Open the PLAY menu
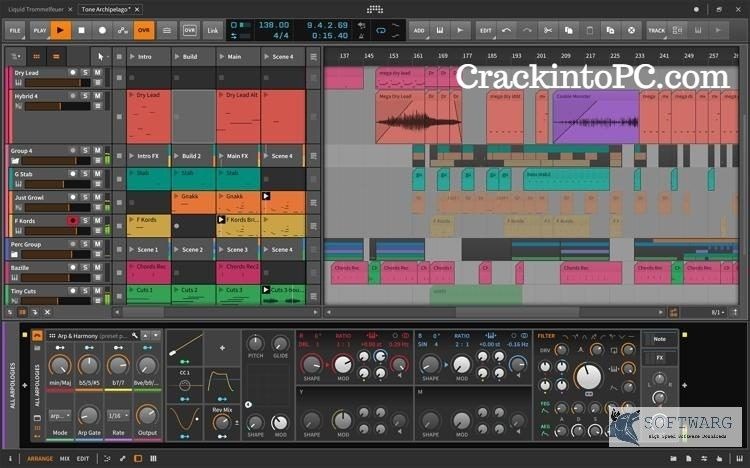 [40, 30]
